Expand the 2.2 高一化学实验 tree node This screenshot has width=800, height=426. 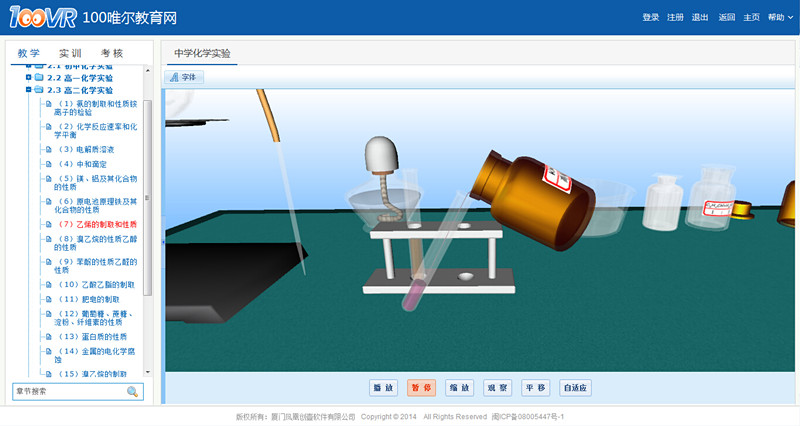tap(29, 77)
